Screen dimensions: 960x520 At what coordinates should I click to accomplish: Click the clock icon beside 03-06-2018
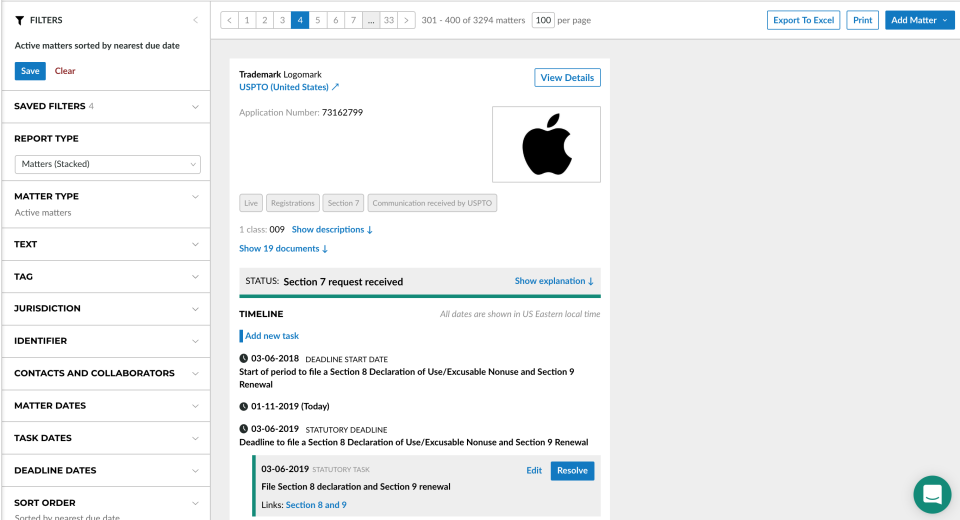pyautogui.click(x=244, y=358)
